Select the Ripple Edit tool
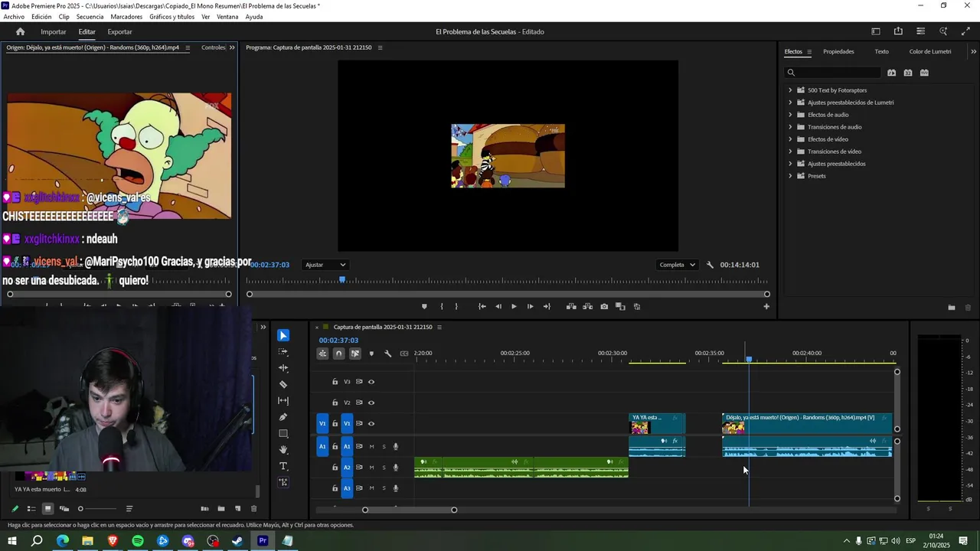The image size is (980, 551). coord(283,368)
